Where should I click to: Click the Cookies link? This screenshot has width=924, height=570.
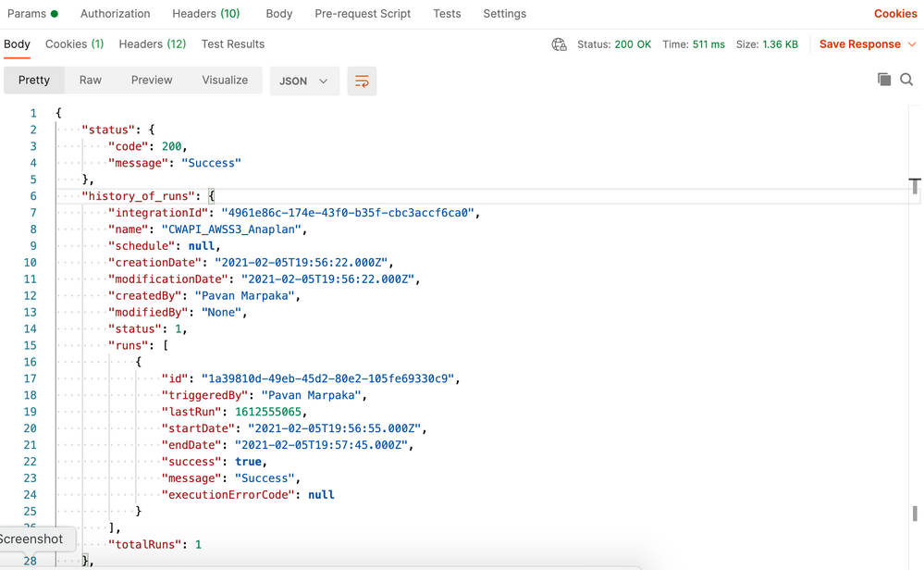(895, 14)
